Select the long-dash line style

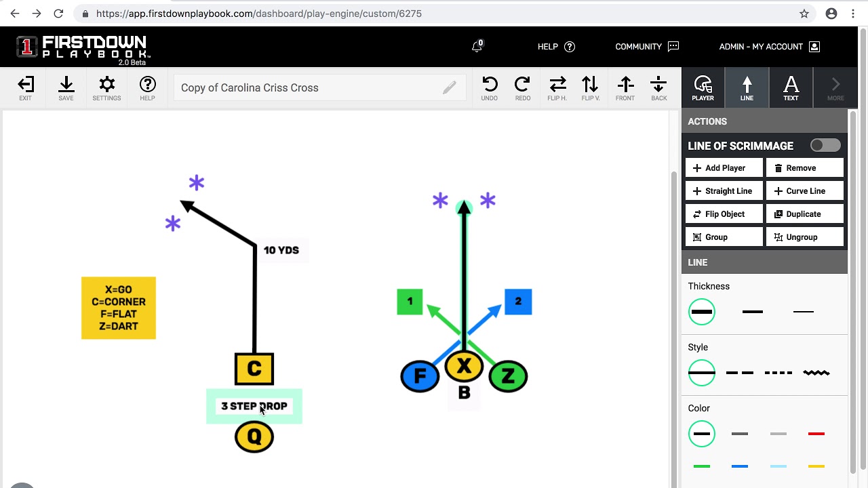(x=740, y=373)
